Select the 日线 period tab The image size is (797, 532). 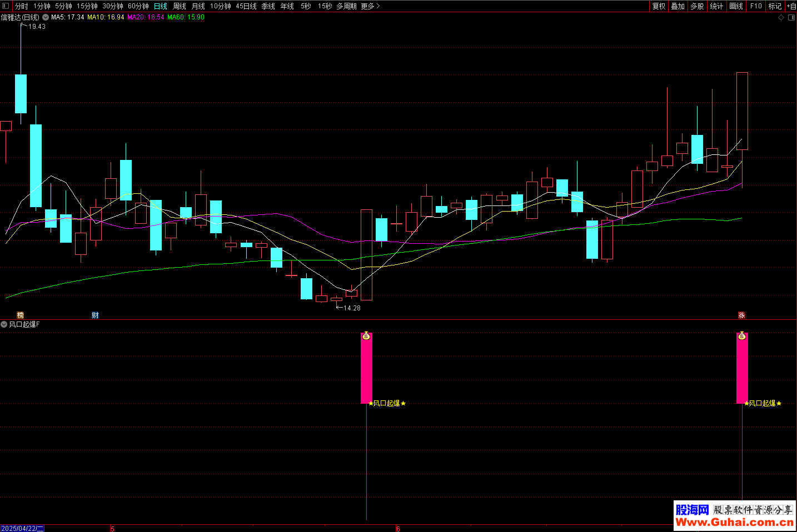(161, 6)
